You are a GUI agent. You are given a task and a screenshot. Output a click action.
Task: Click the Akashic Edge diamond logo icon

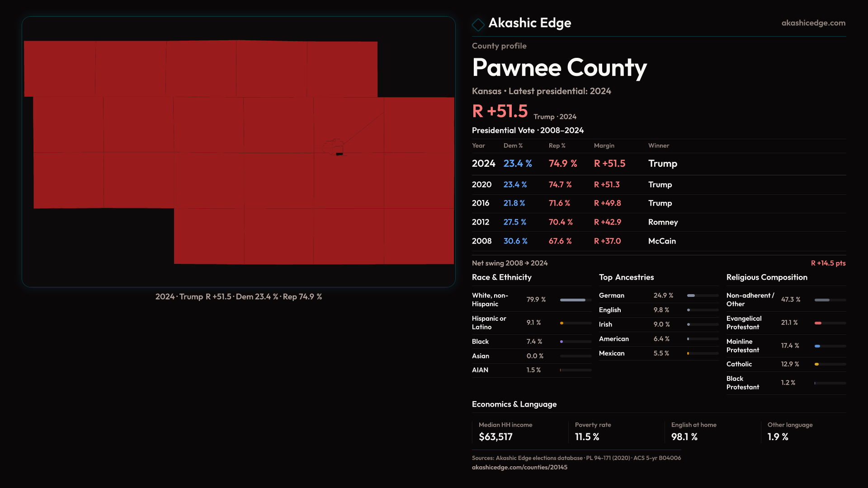pyautogui.click(x=478, y=24)
